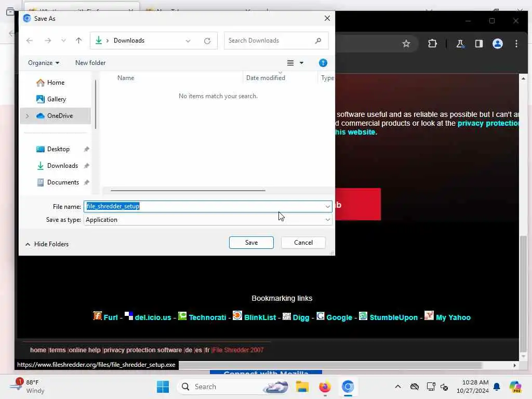Click pin icon next to Documents
Viewport: 532px width, 399px height.
87,182
